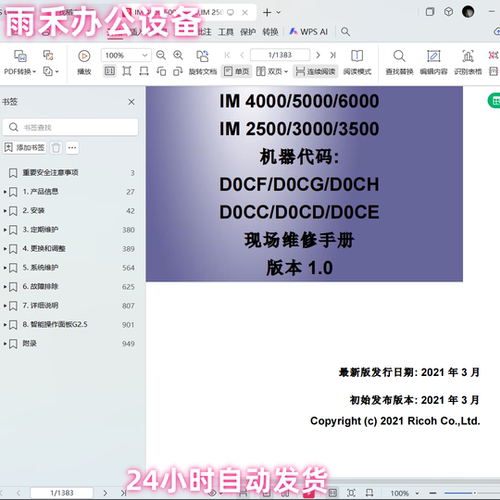500x500 pixels.
Task: Click the 播放 slideshow play icon
Action: tap(84, 56)
